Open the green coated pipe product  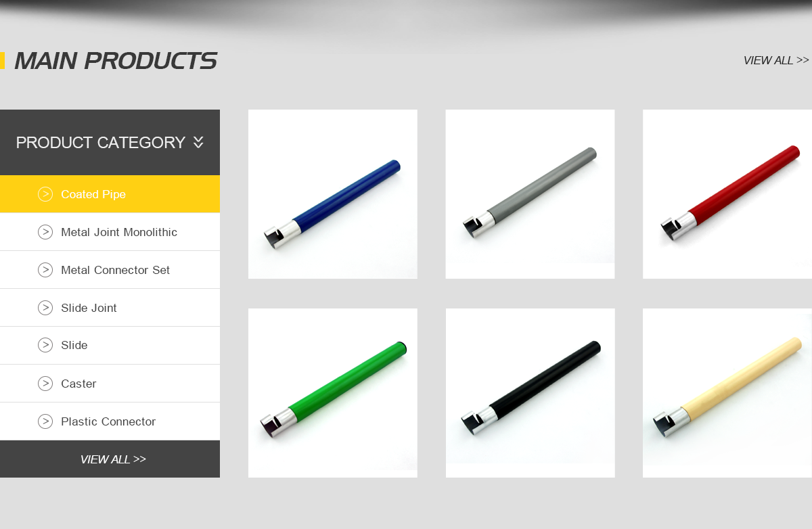[x=333, y=393]
